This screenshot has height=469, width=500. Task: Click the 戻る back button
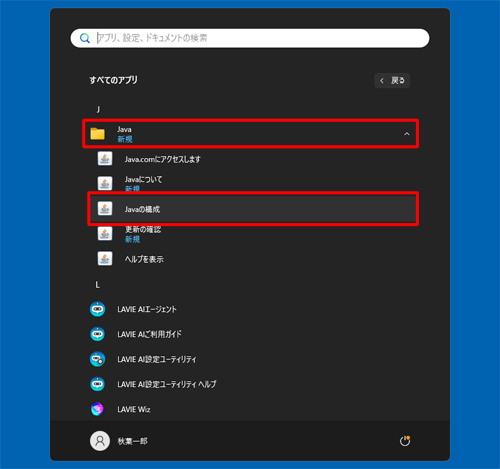click(392, 80)
